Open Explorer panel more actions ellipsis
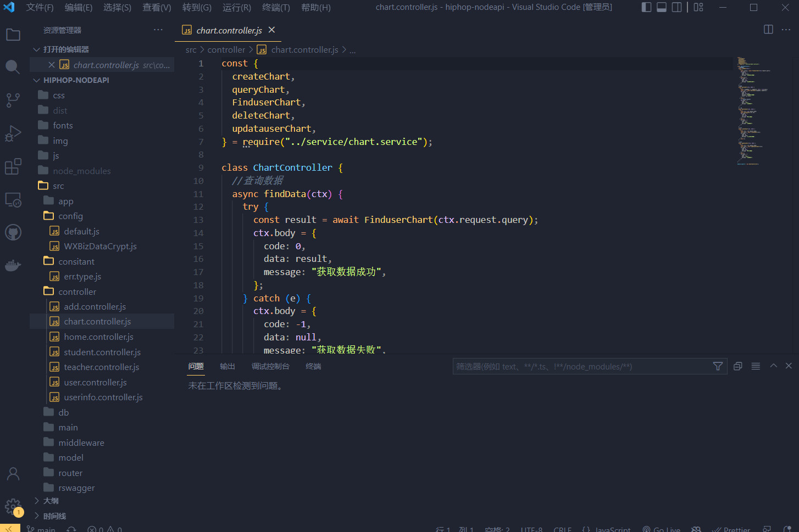Viewport: 799px width, 532px height. pyautogui.click(x=158, y=30)
